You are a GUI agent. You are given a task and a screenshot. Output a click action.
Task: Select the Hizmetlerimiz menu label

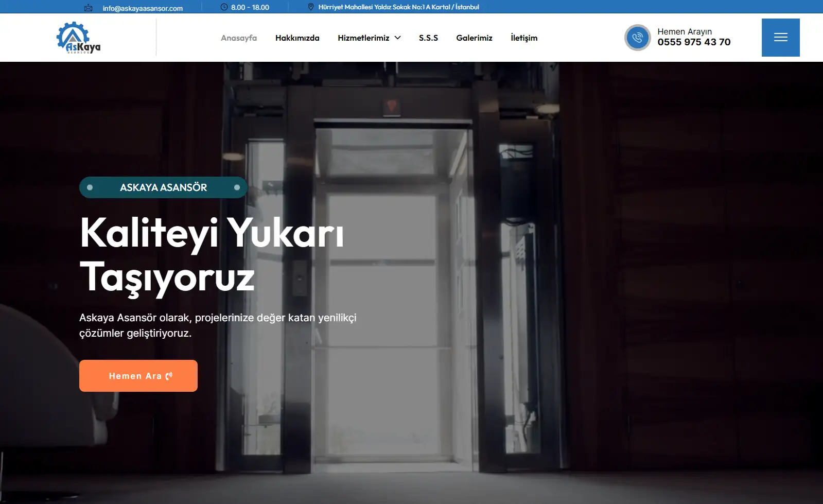[x=363, y=38]
